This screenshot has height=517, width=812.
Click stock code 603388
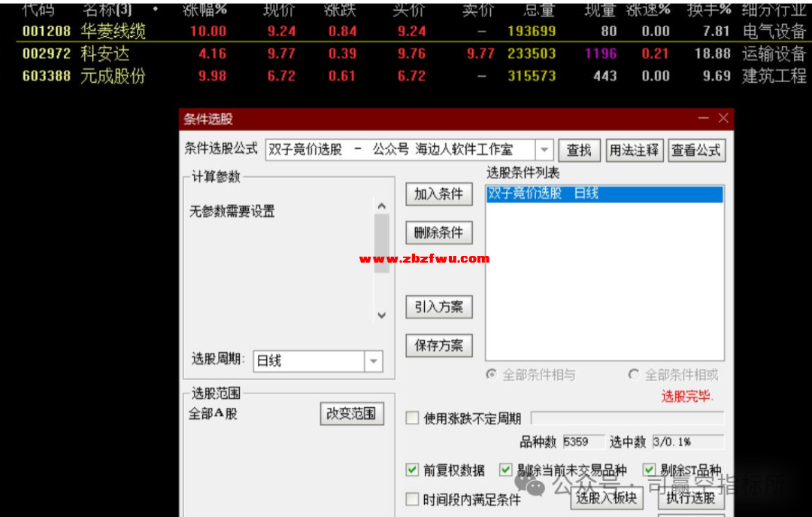[46, 76]
